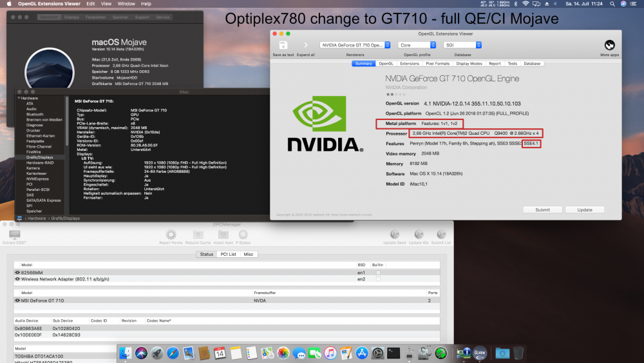Screen dimensions: 644x363
Task: Click Speicher tab in About This Mac
Action: (x=120, y=17)
